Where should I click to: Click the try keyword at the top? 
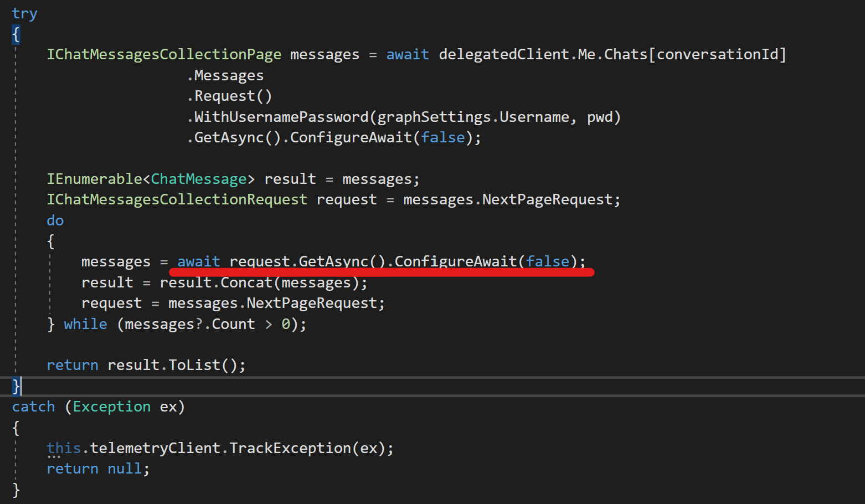(24, 13)
